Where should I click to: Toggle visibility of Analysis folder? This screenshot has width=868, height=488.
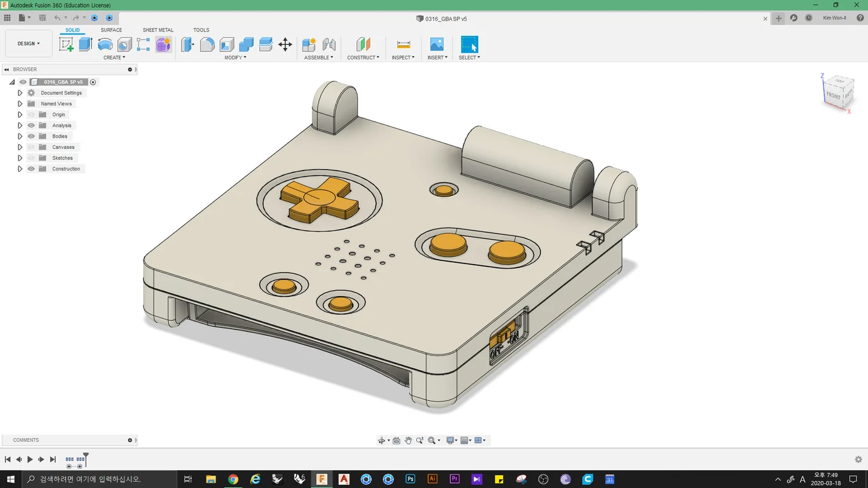tap(31, 126)
